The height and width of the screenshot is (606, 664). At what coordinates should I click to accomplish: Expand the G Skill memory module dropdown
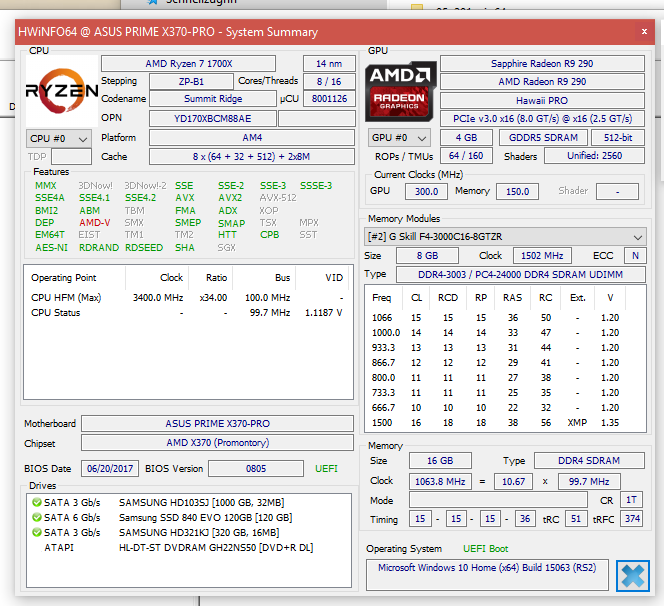[x=505, y=237]
